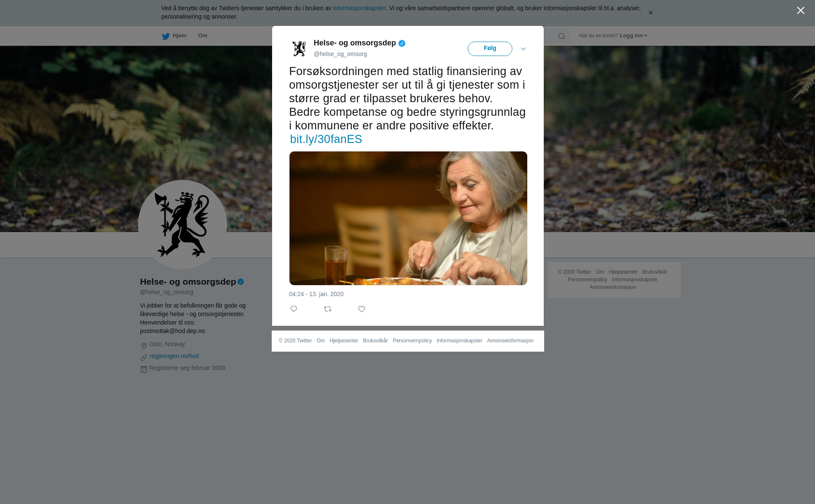Click the search magnifier icon
Viewport: 815px width, 504px height.
pyautogui.click(x=562, y=36)
